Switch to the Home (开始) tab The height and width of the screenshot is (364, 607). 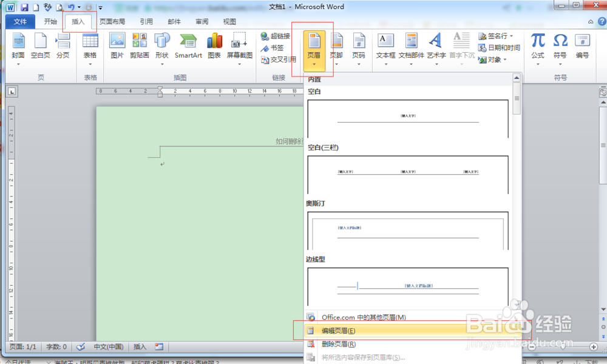click(x=50, y=22)
